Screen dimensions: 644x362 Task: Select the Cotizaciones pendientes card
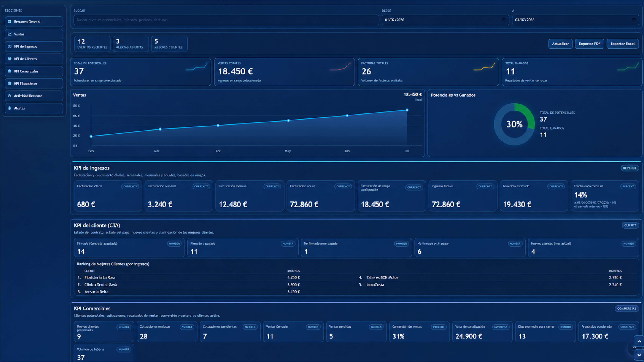[230, 332]
